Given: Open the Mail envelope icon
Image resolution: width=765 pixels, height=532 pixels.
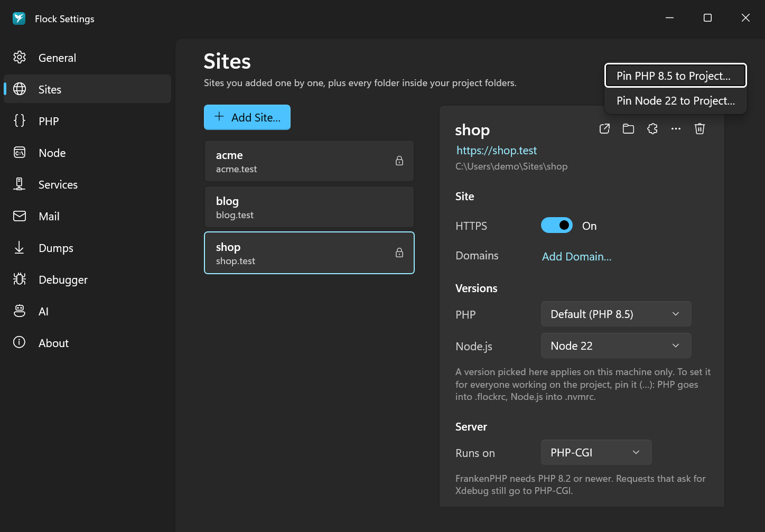Looking at the screenshot, I should coord(20,216).
